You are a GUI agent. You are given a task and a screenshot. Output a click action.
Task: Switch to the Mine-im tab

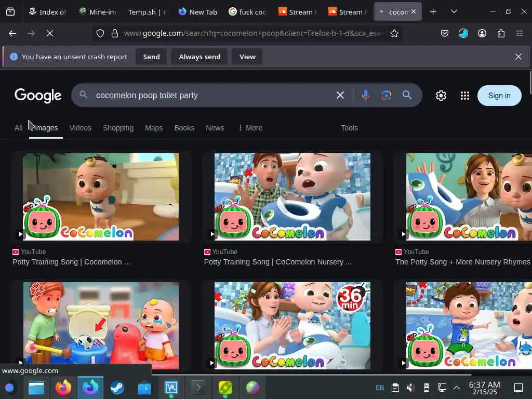[97, 12]
